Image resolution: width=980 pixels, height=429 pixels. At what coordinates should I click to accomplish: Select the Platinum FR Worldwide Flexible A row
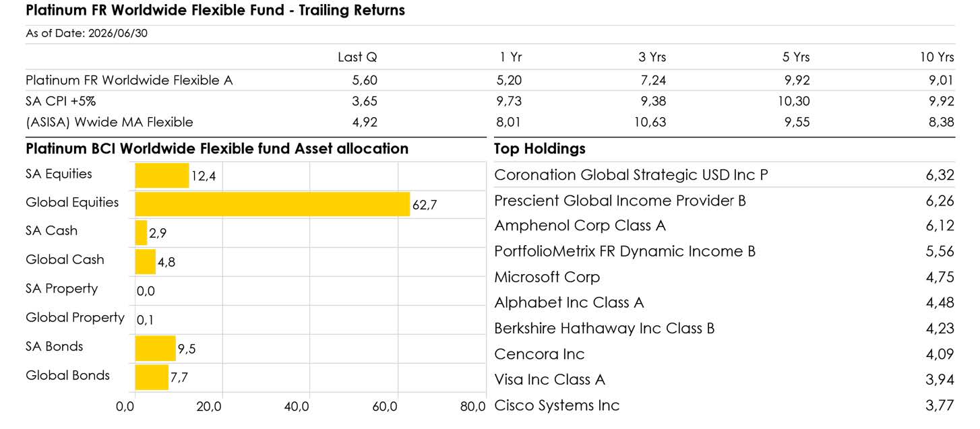pos(490,80)
